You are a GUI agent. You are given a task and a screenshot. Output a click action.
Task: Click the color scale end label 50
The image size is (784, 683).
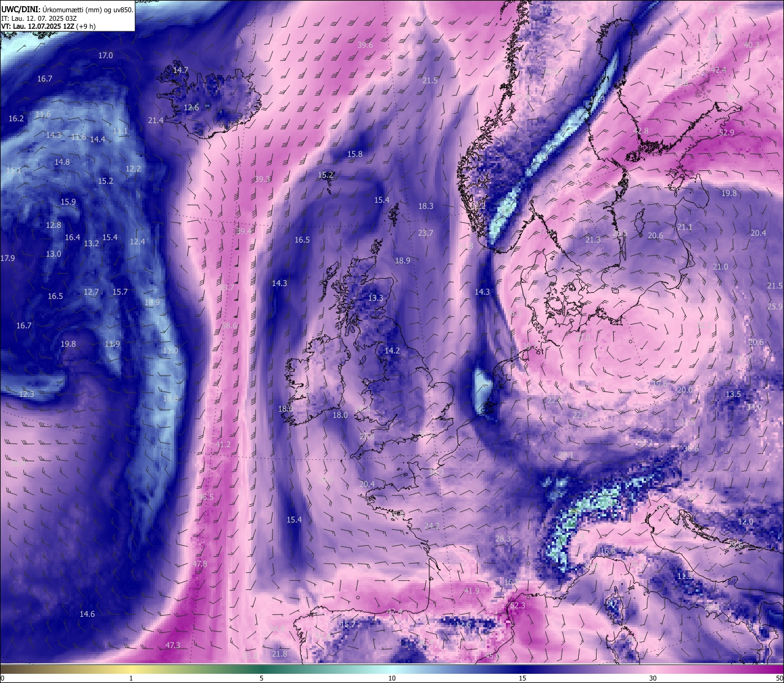(778, 678)
